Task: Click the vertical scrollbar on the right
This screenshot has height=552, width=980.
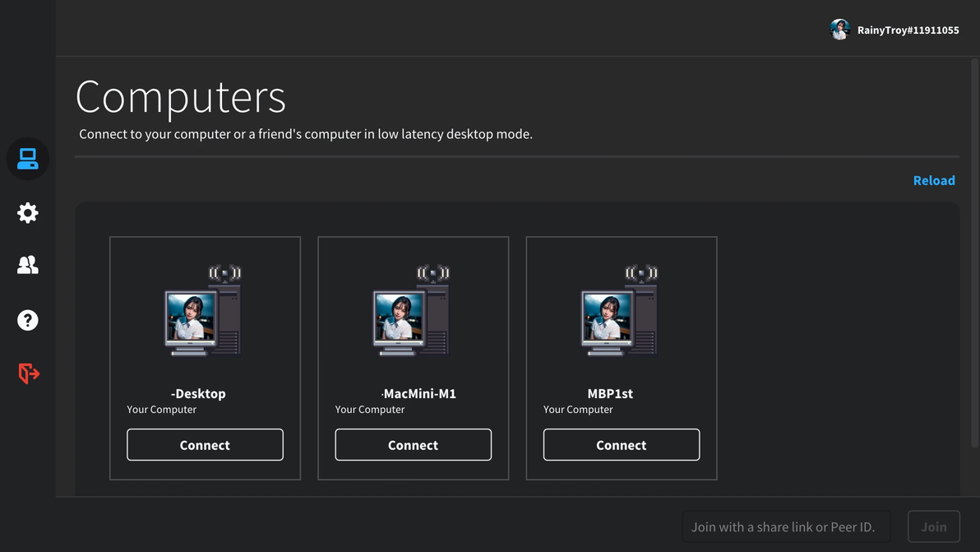Action: pyautogui.click(x=975, y=247)
